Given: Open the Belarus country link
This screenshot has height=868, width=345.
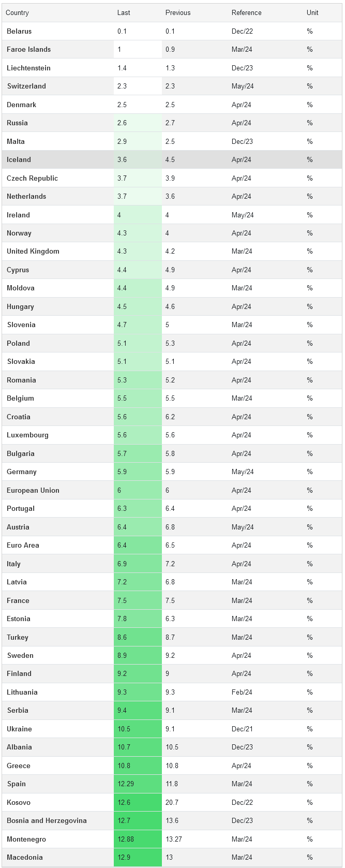Looking at the screenshot, I should [x=19, y=31].
